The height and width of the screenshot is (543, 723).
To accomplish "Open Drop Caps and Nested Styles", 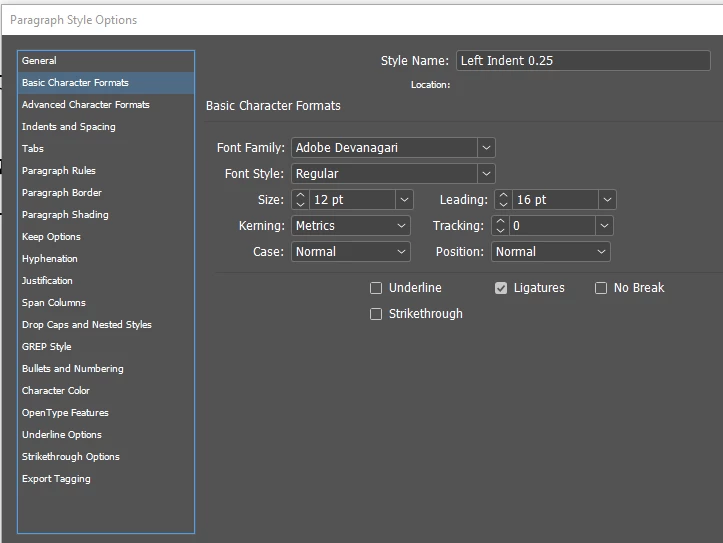I will [x=106, y=325].
